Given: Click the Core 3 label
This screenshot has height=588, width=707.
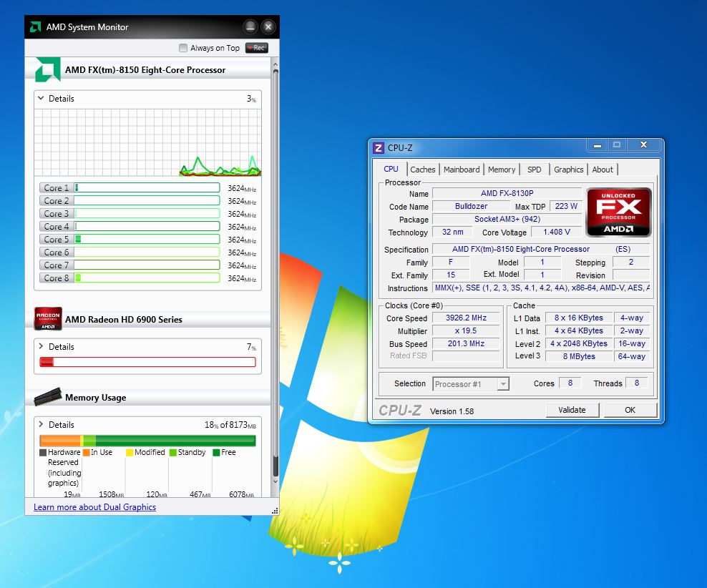Looking at the screenshot, I should point(57,214).
